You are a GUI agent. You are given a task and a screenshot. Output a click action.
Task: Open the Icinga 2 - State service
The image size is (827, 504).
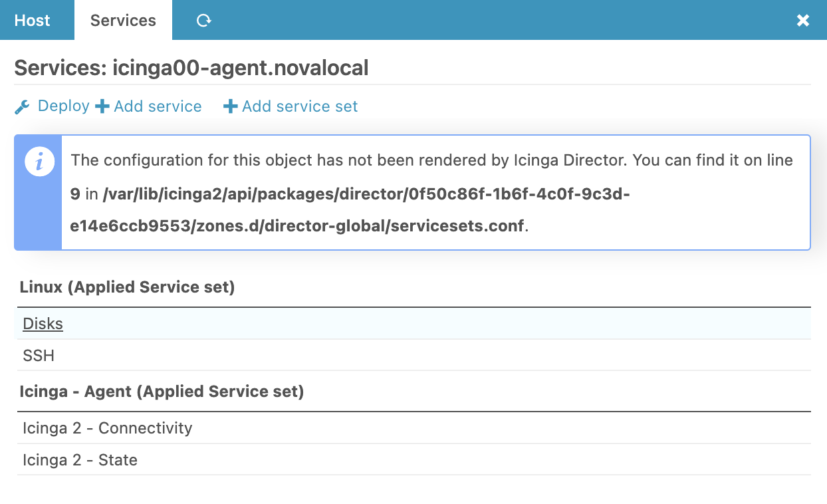click(x=80, y=460)
